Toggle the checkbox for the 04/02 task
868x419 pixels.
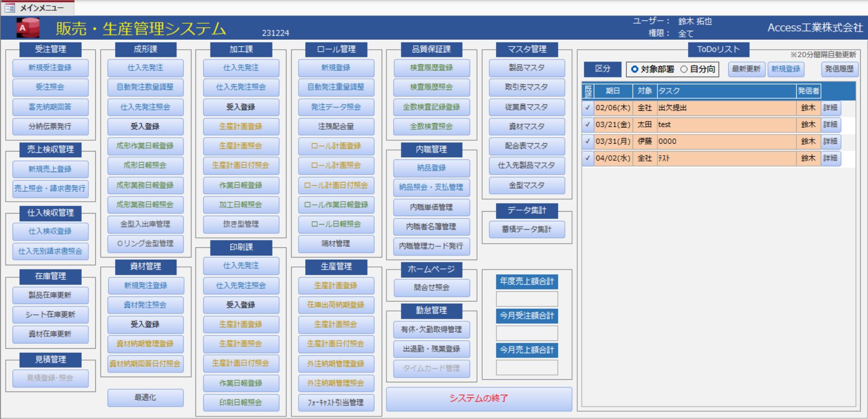coord(588,158)
